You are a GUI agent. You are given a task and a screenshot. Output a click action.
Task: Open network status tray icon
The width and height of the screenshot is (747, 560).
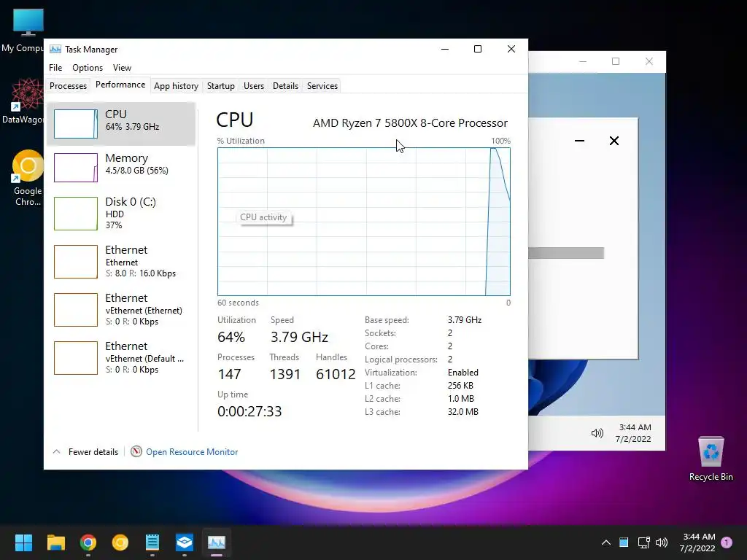(x=643, y=542)
